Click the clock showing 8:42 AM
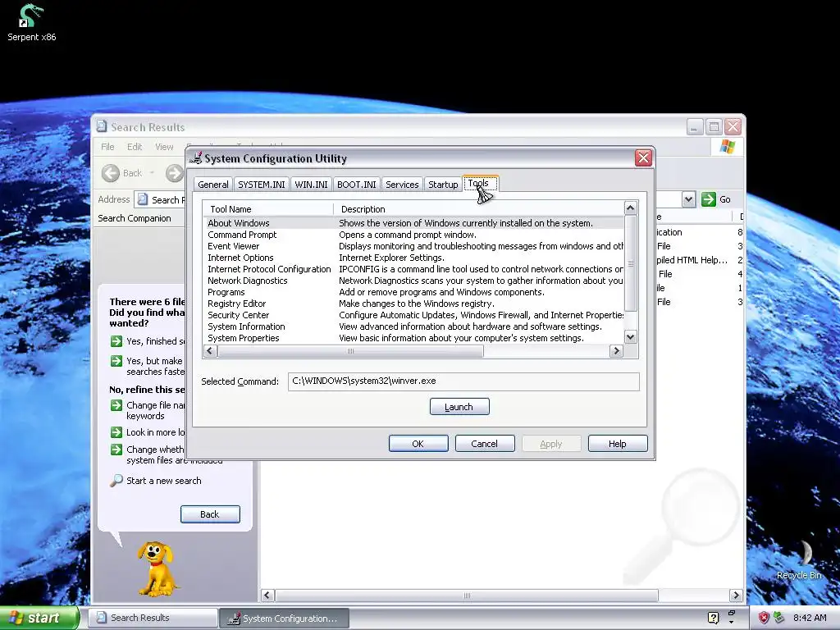The image size is (840, 630). click(810, 618)
